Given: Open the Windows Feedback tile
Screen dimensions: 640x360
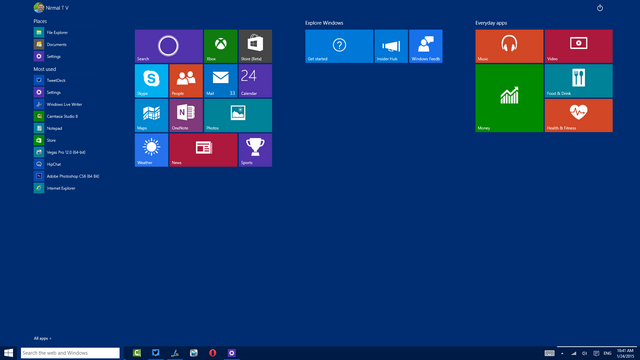Looking at the screenshot, I should coord(426,46).
